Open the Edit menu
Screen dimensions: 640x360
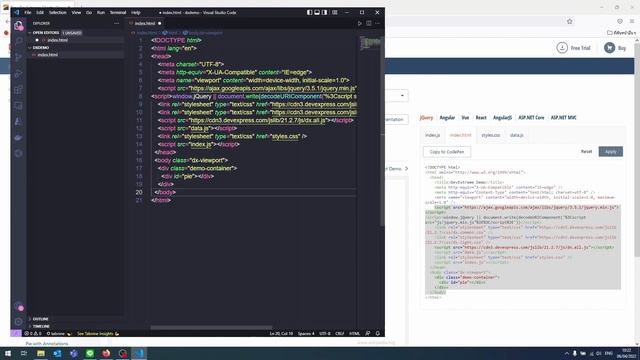pos(40,13)
